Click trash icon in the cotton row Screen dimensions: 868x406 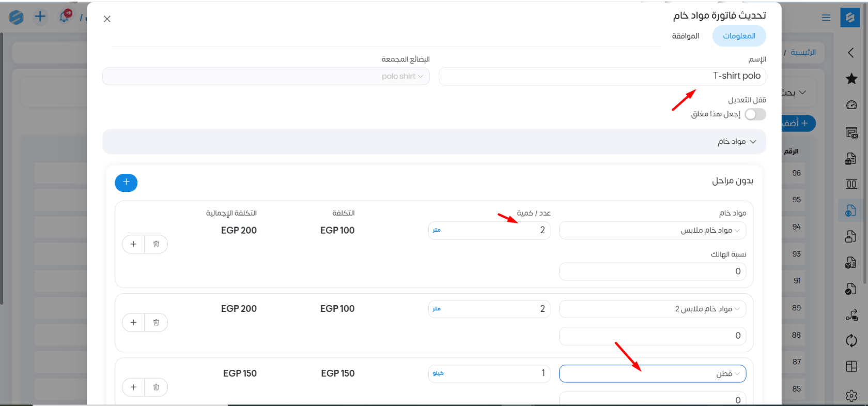[156, 387]
